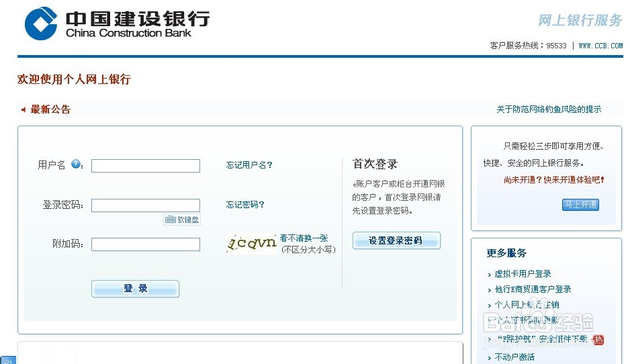Click the 马上开通 button

(x=580, y=205)
